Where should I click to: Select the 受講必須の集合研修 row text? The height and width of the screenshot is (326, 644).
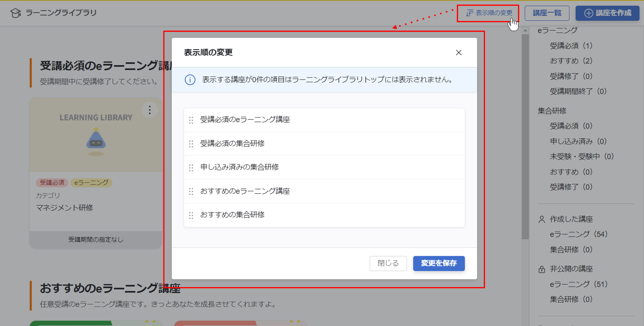pos(232,143)
